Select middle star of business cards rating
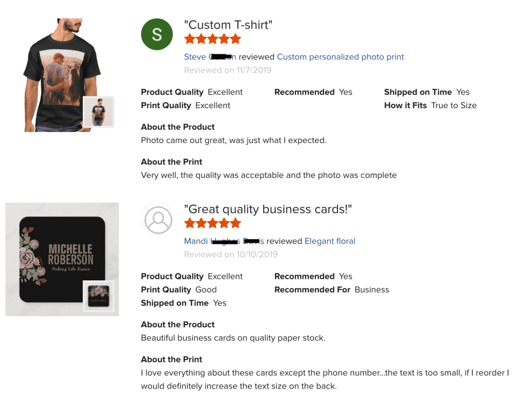Viewport: 532px width, 399px height. click(213, 223)
